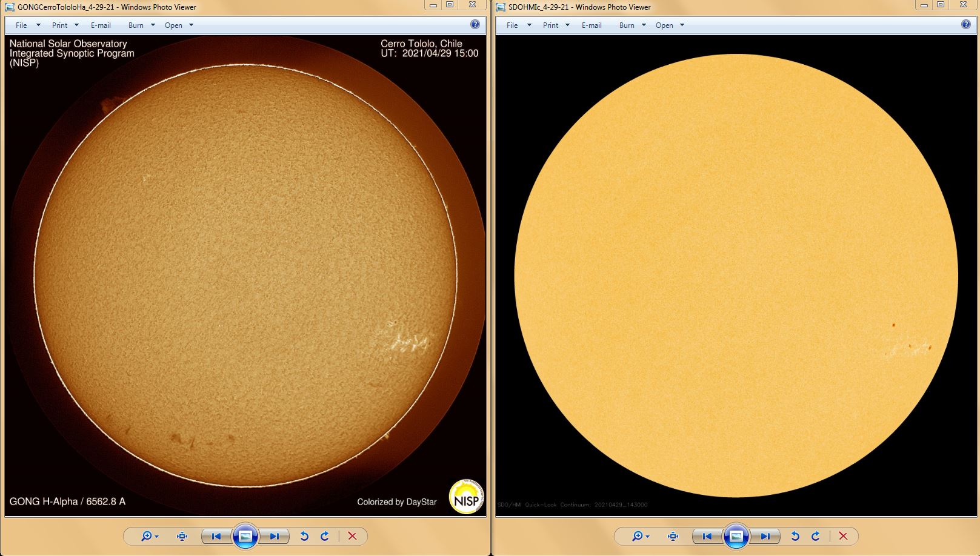The width and height of the screenshot is (980, 556).
Task: Open the Open menu in GONG viewer
Action: pyautogui.click(x=173, y=25)
